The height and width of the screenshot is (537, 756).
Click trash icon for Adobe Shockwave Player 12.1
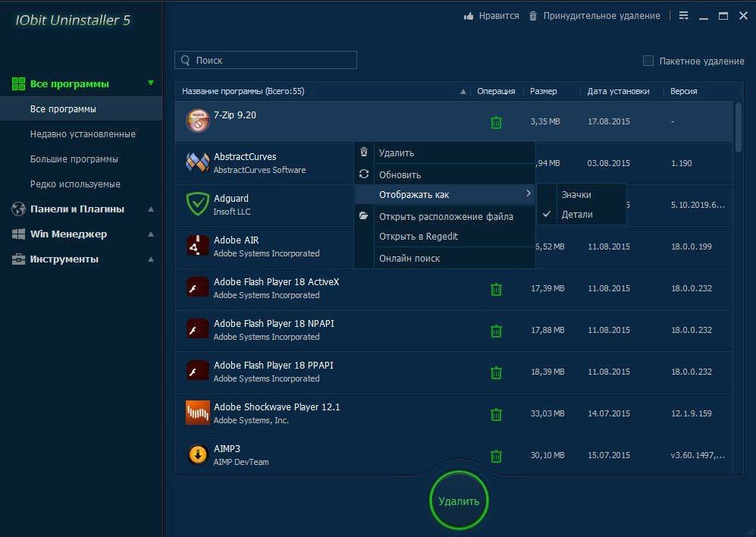click(496, 414)
